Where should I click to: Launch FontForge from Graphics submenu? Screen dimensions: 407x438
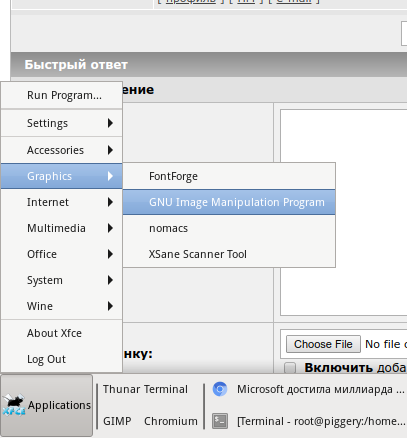[x=229, y=176]
